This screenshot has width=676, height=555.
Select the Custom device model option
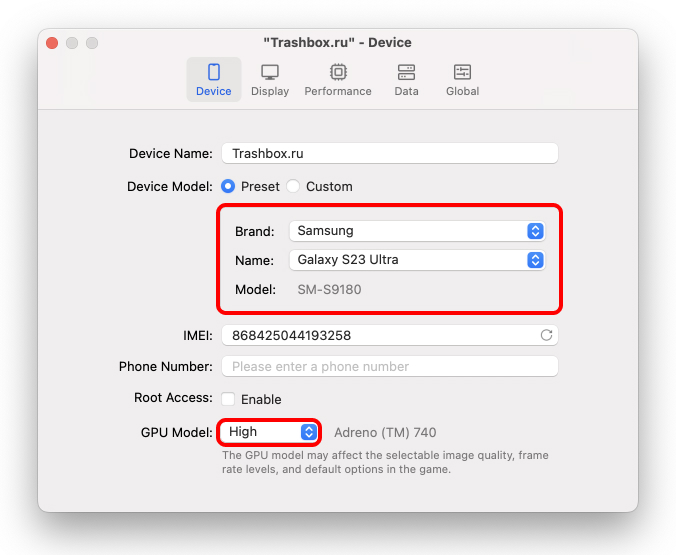coord(293,186)
